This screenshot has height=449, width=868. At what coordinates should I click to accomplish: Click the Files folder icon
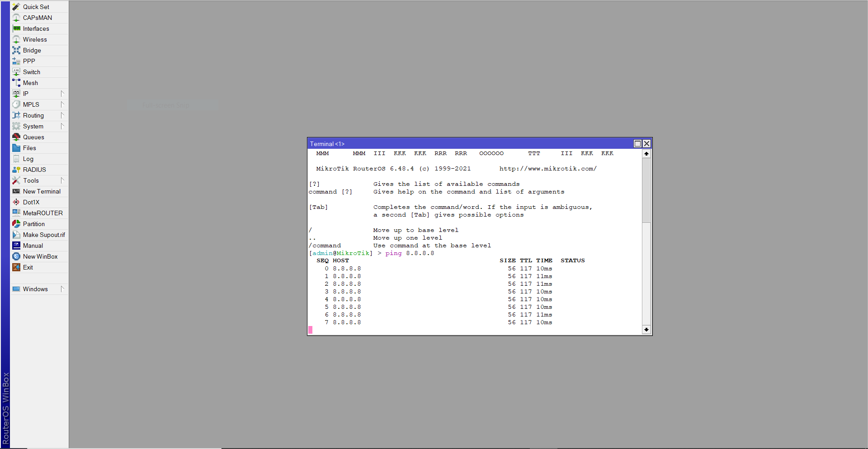pos(16,148)
